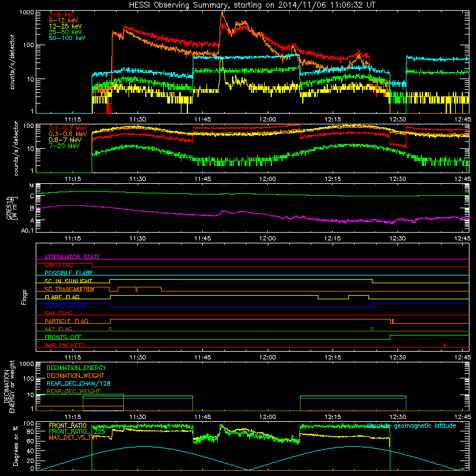Viewport: 476px width, 476px height.
Task: Click the HESSI Observing Summary title
Action: click(252, 5)
